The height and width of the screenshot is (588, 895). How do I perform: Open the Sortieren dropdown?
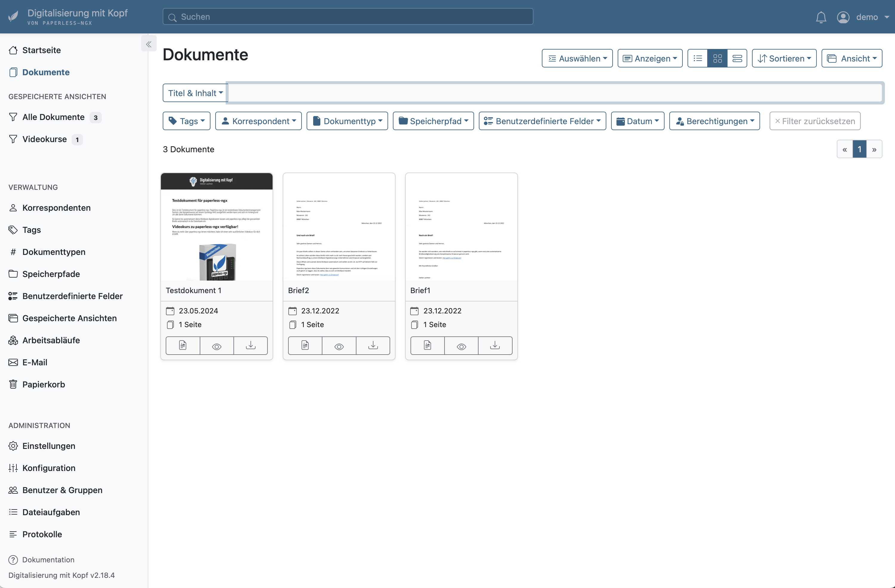pyautogui.click(x=784, y=58)
